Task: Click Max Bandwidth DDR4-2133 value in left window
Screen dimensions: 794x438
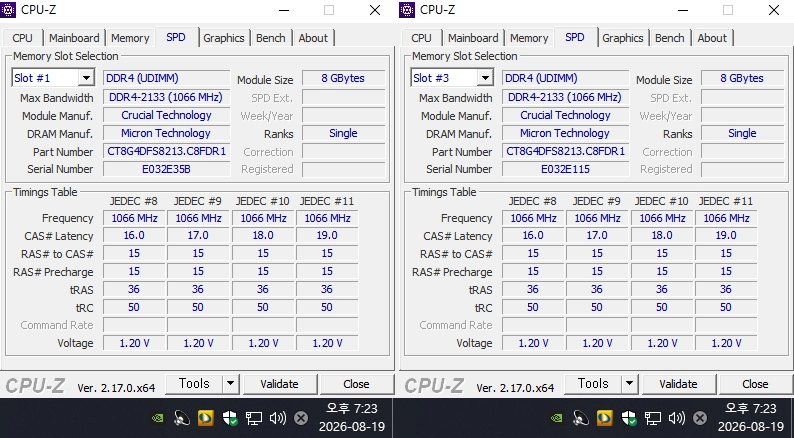Action: (167, 97)
